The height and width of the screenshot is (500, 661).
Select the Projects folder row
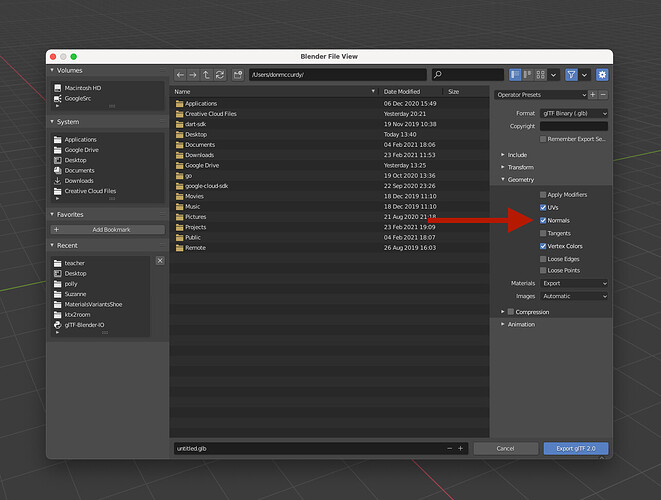(329, 227)
